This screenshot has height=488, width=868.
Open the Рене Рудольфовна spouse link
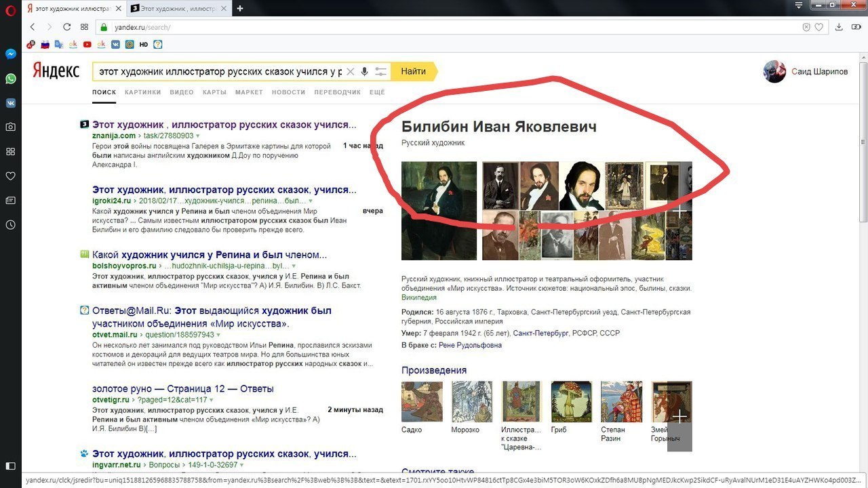click(471, 345)
